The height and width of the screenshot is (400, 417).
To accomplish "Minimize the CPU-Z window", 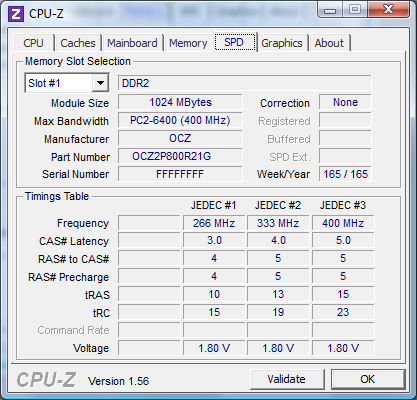I will [329, 9].
